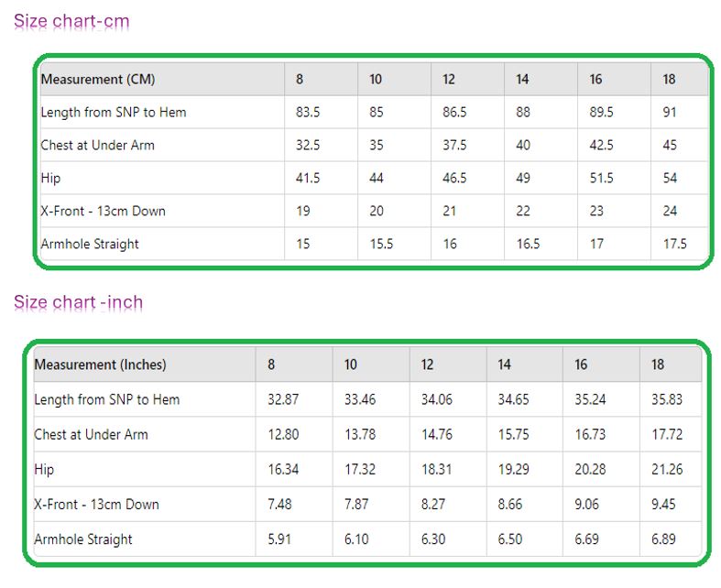Select the 15.75 chest value cell
721x588 pixels.
coord(514,434)
